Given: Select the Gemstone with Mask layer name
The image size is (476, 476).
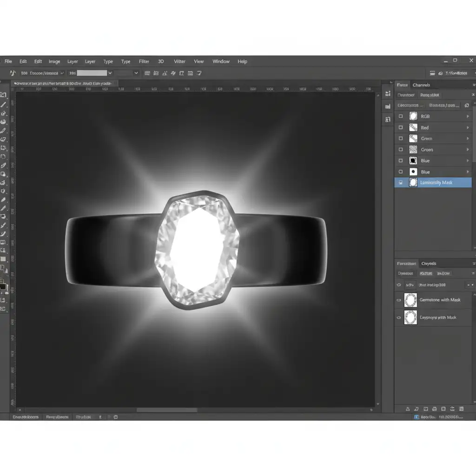Looking at the screenshot, I should point(440,300).
